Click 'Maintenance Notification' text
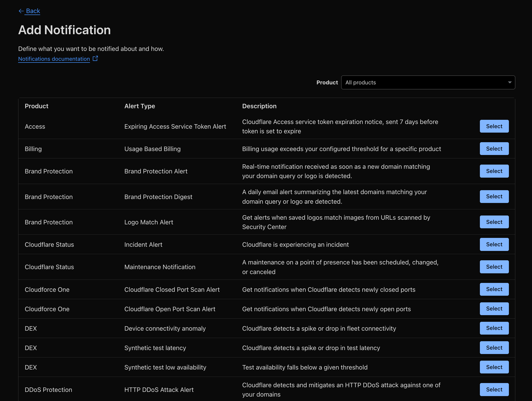The width and height of the screenshot is (532, 401). (160, 267)
